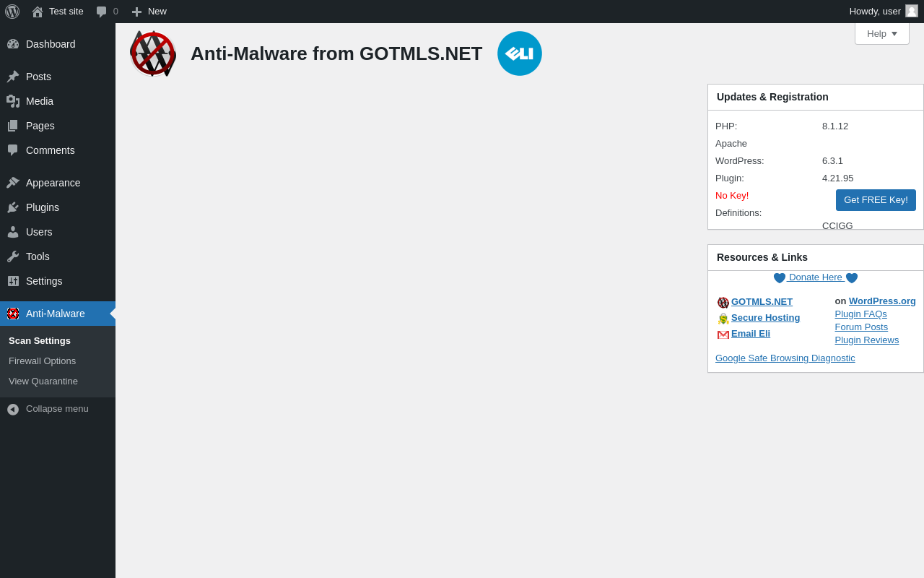Go to the Media menu
This screenshot has width=924, height=578.
[x=58, y=101]
